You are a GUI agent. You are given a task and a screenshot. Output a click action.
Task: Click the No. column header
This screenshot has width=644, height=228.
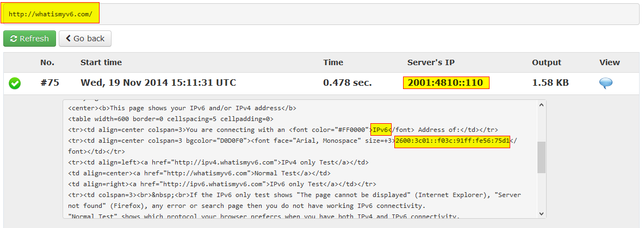pos(47,63)
